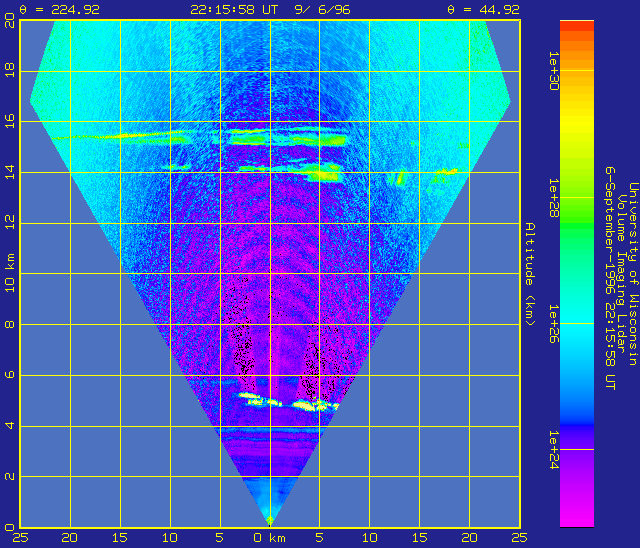Click range label 15 right of center

point(419,538)
